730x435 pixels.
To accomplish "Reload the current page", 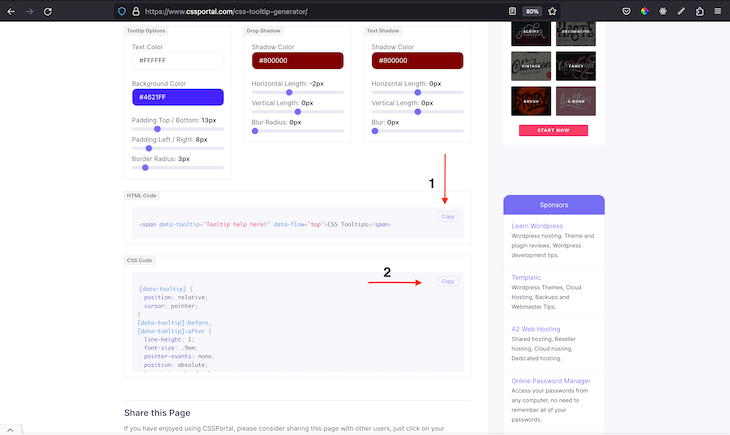I will point(48,12).
